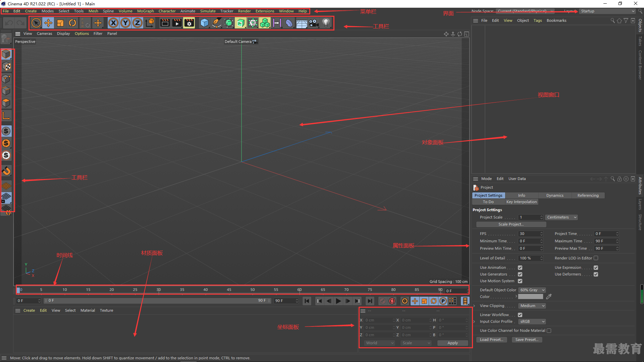
Task: Switch the coordinate system icon
Action: coord(150,23)
